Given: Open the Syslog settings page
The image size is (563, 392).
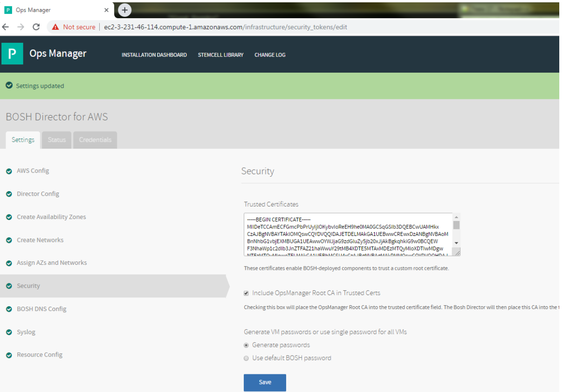Looking at the screenshot, I should [26, 332].
